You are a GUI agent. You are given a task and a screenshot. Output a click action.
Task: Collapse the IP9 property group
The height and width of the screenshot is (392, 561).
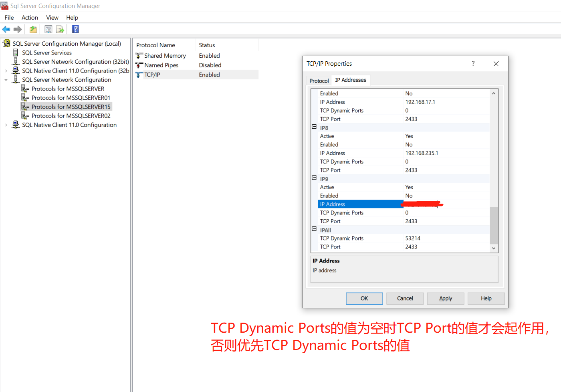(314, 178)
